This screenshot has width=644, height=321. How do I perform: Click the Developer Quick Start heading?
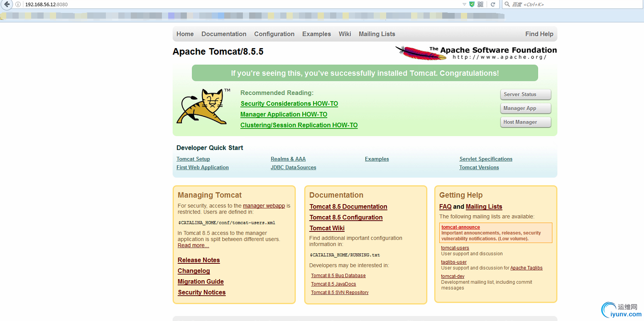pyautogui.click(x=210, y=148)
